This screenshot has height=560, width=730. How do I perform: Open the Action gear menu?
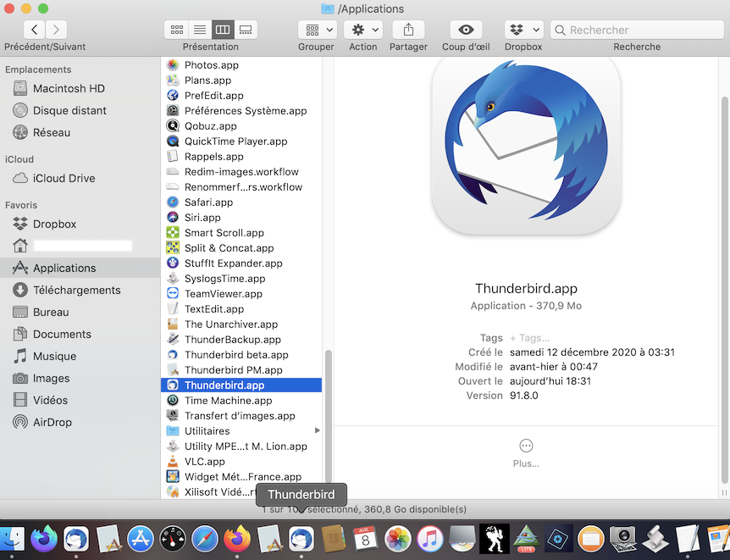[363, 30]
